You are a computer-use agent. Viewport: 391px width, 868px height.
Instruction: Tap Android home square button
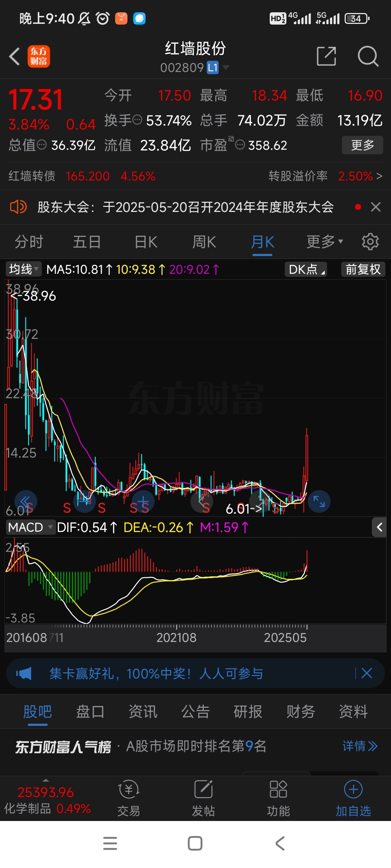(x=195, y=843)
